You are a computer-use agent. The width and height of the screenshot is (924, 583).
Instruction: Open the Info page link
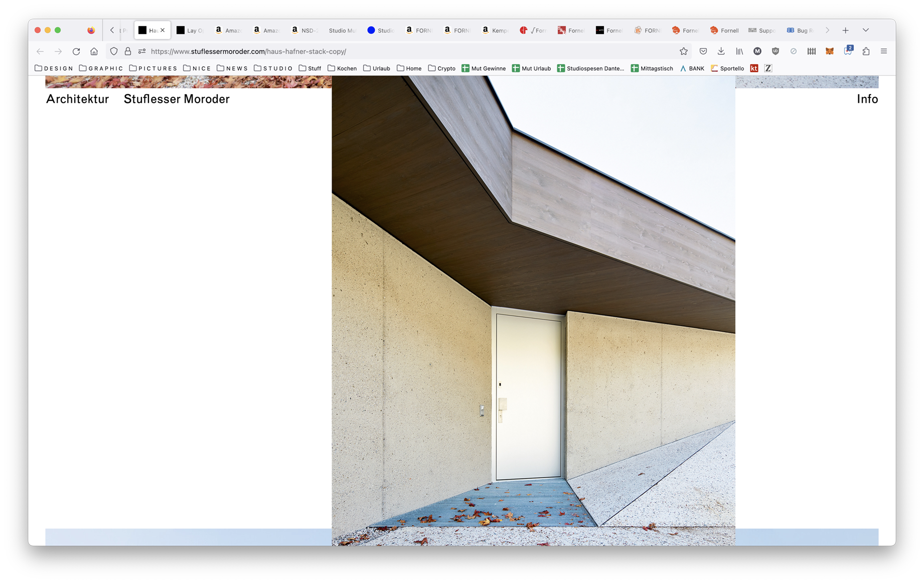[x=867, y=99]
